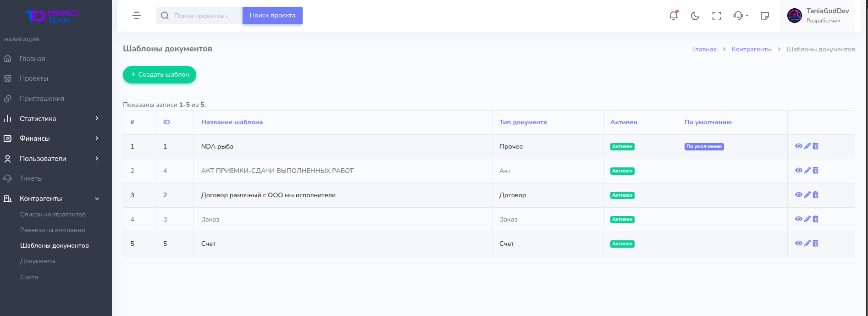Screen dimensions: 868x316
Task: Click the Создать шаблон button
Action: [160, 75]
